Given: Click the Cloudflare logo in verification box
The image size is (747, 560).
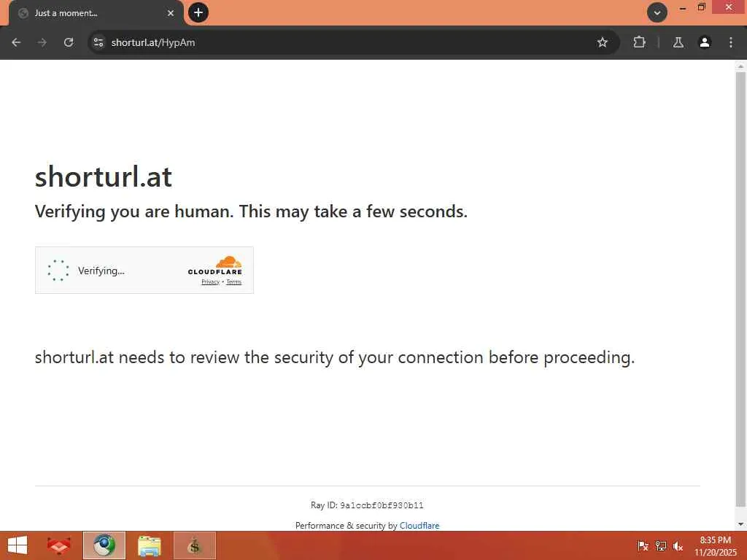Looking at the screenshot, I should [215, 265].
